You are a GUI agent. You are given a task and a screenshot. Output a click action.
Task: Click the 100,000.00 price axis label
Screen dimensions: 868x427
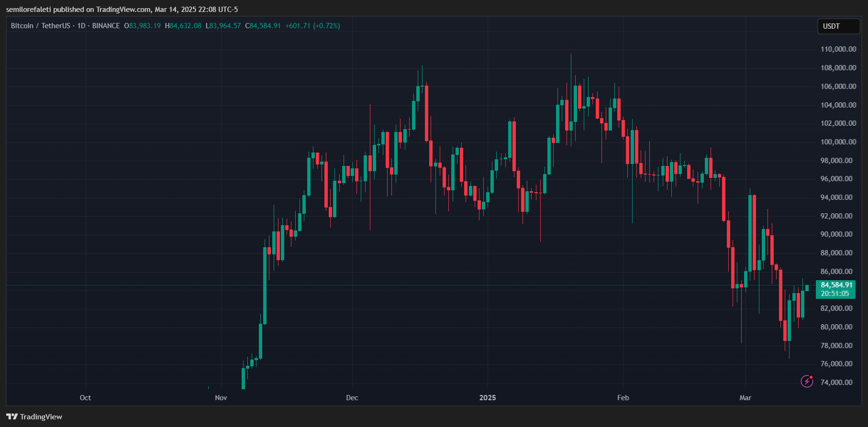click(838, 142)
